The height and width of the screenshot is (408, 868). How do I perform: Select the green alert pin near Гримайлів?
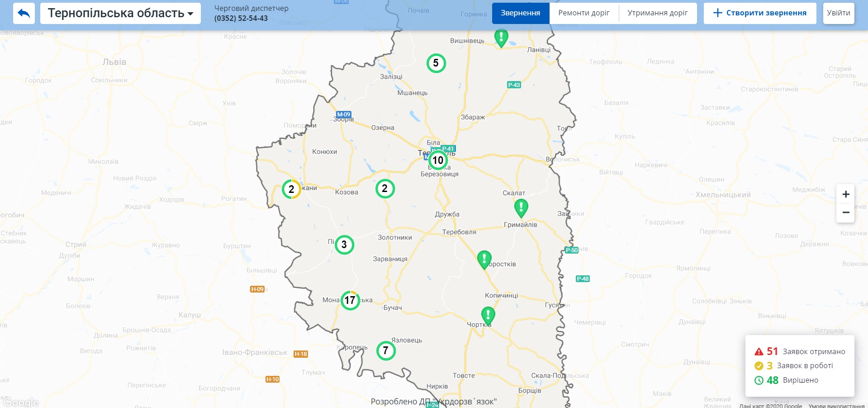pyautogui.click(x=521, y=208)
